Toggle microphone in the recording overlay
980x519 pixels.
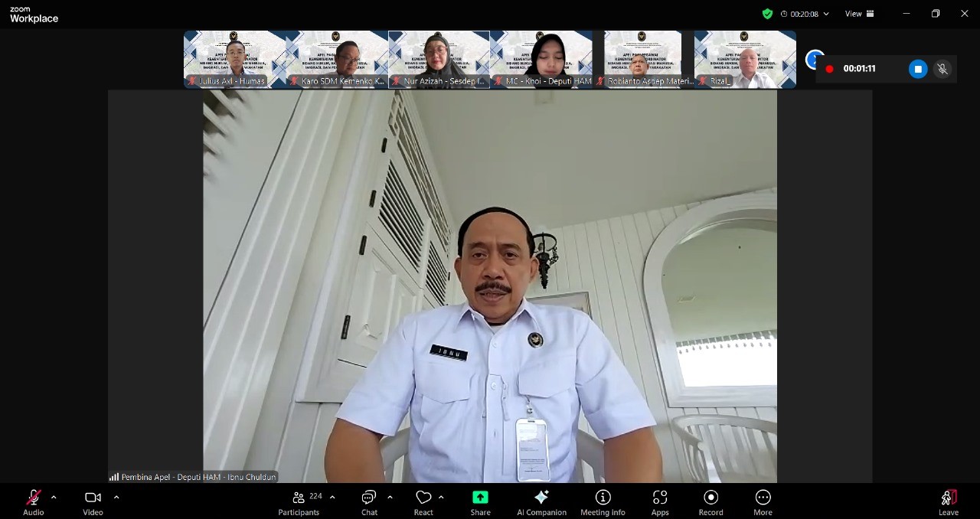pyautogui.click(x=942, y=69)
